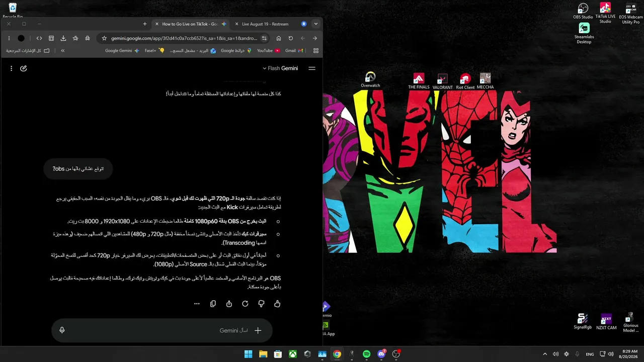
Task: Select THE FINALS desktop shortcut
Action: 419,81
